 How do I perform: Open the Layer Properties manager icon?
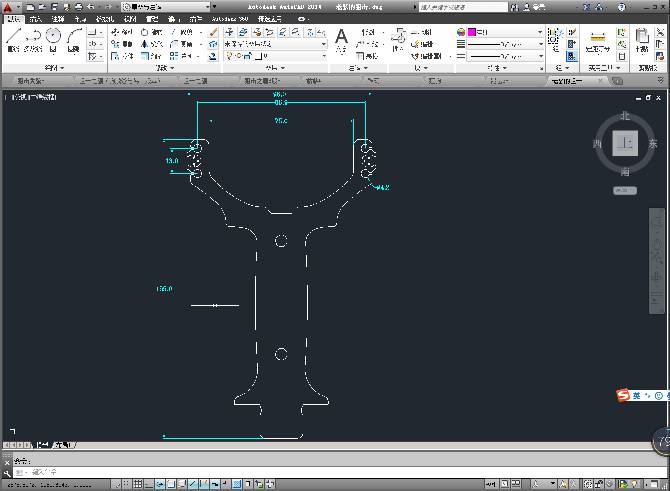click(x=229, y=32)
